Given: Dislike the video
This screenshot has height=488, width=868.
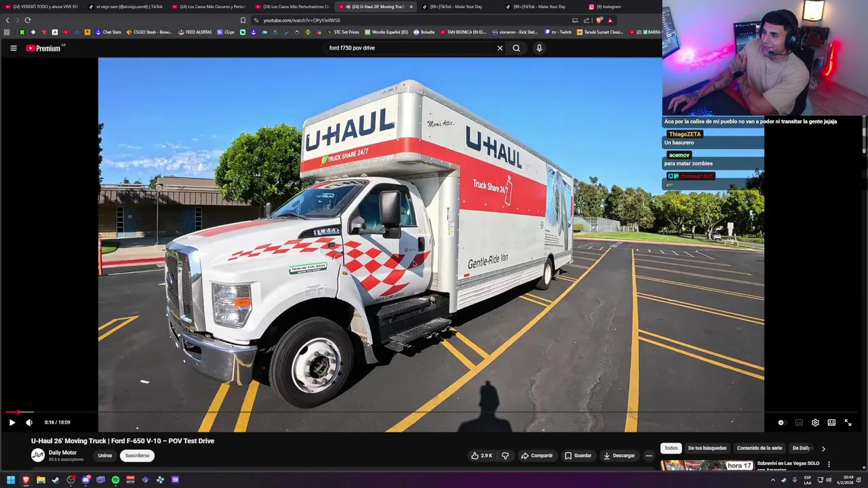Looking at the screenshot, I should (505, 455).
